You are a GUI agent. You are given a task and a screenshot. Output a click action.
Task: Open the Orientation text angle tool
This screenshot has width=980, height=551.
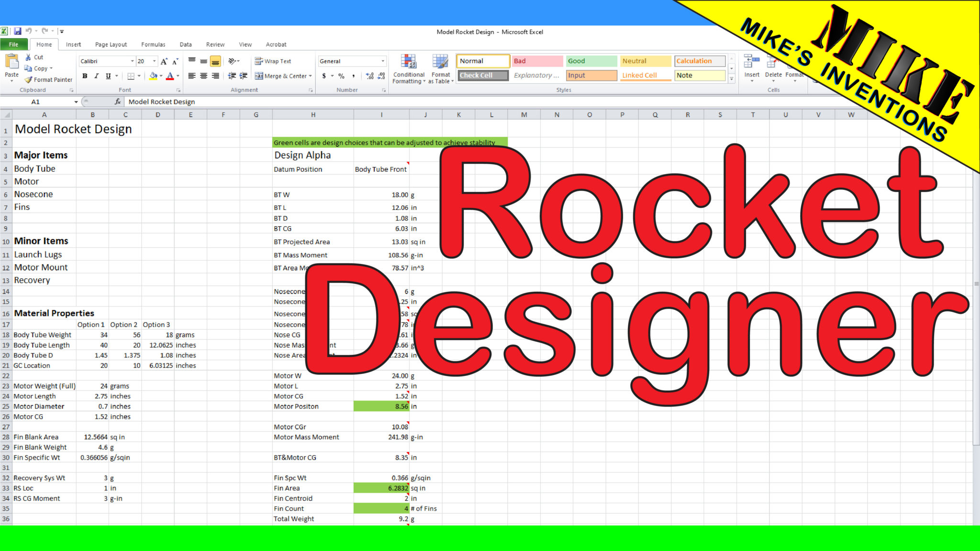point(234,61)
